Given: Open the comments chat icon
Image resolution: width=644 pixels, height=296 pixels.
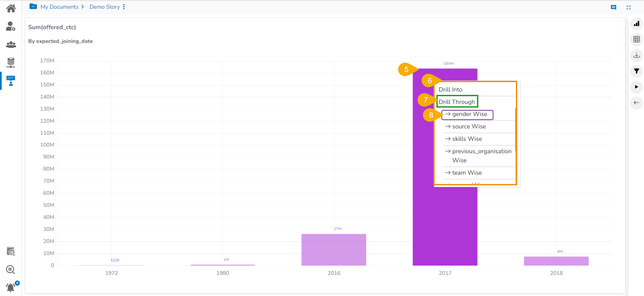Looking at the screenshot, I should click(613, 7).
